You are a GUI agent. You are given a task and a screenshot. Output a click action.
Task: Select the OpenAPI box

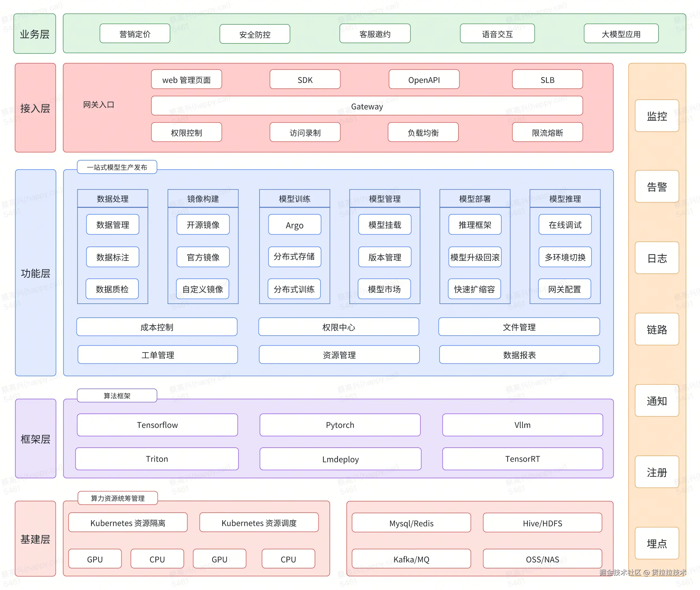click(x=424, y=80)
